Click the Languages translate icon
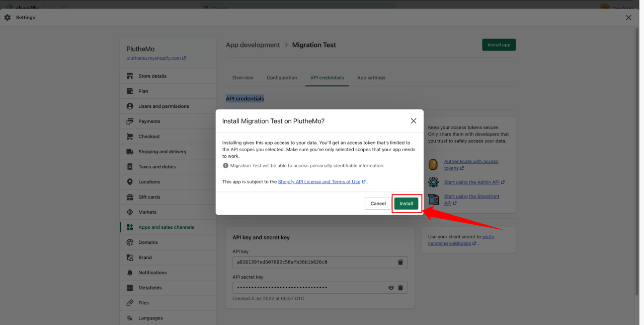 pyautogui.click(x=130, y=318)
